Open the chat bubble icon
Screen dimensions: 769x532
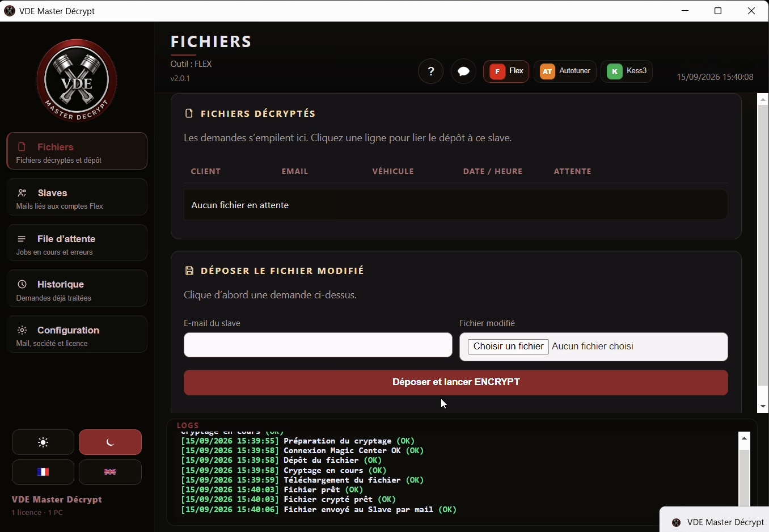tap(464, 71)
